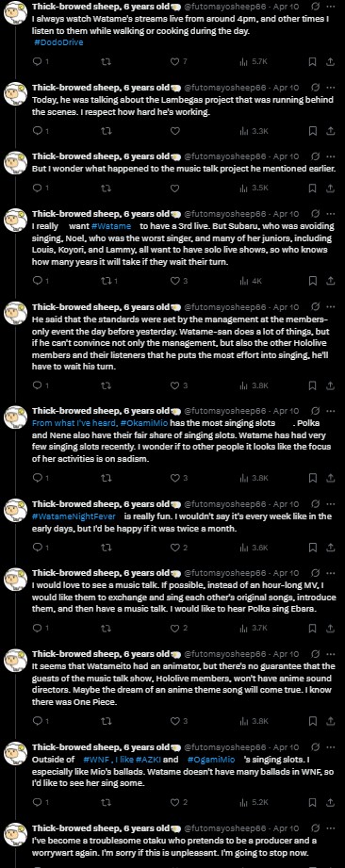The height and width of the screenshot is (868, 345).
Task: Open more options on the WatameNightFever tweet
Action: tap(331, 504)
